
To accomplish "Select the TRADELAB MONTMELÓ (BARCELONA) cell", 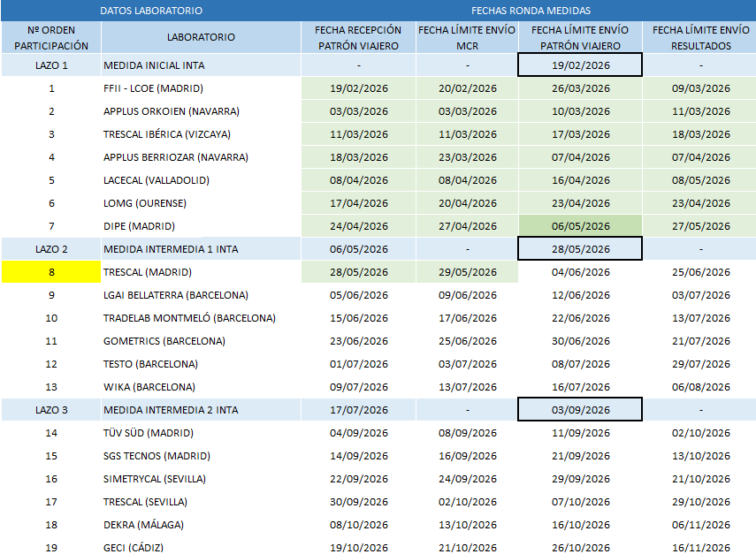I will (201, 318).
